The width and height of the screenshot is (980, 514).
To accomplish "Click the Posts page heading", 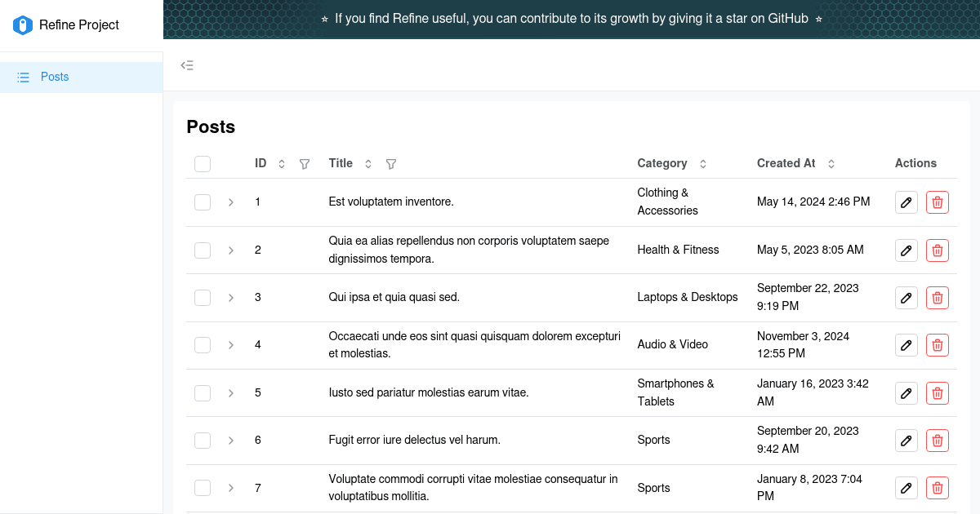I will tap(210, 126).
